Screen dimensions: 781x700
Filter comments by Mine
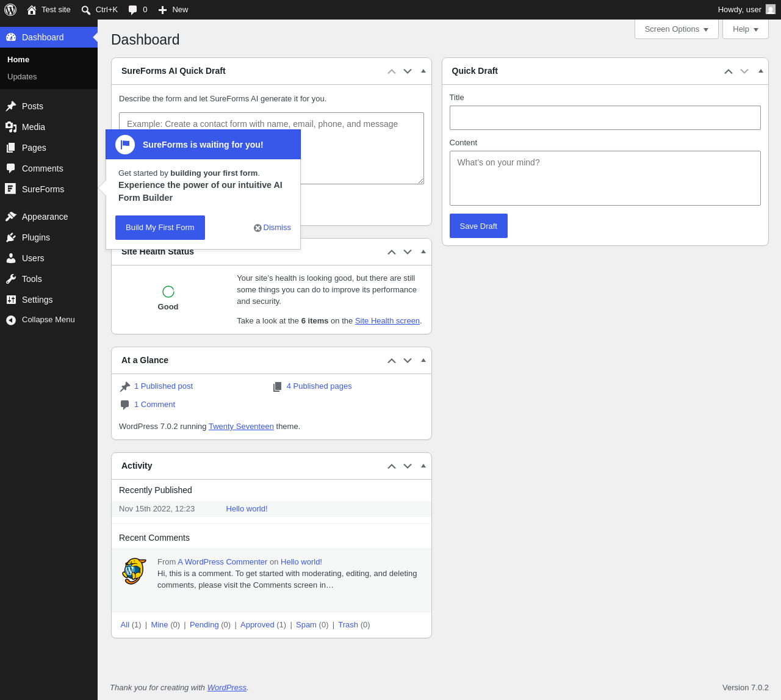coord(159,625)
